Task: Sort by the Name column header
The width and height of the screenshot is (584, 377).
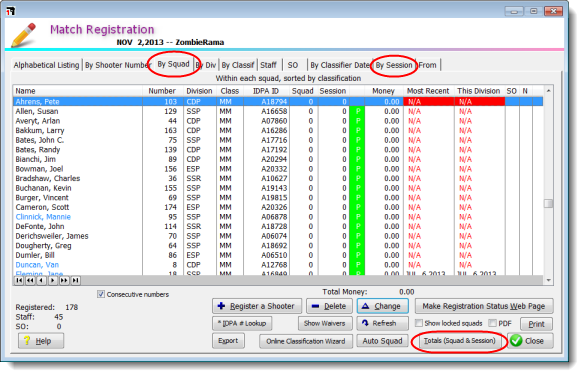Action: [78, 91]
